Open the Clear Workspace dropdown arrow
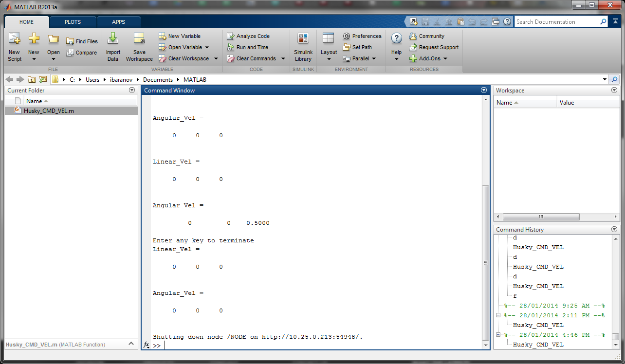Image resolution: width=625 pixels, height=364 pixels. [216, 58]
